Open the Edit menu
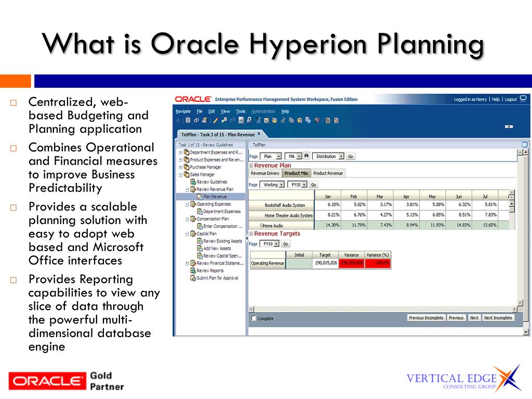 pyautogui.click(x=211, y=111)
